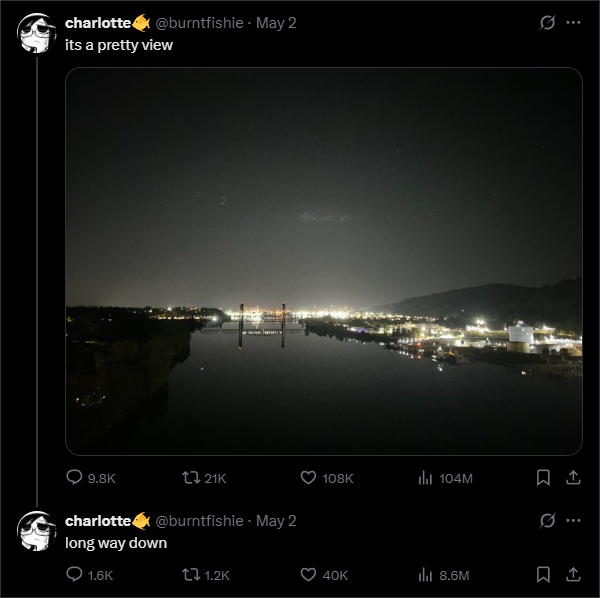This screenshot has height=598, width=600.
Task: Reply to the "its a pretty view" tweet
Action: point(91,478)
